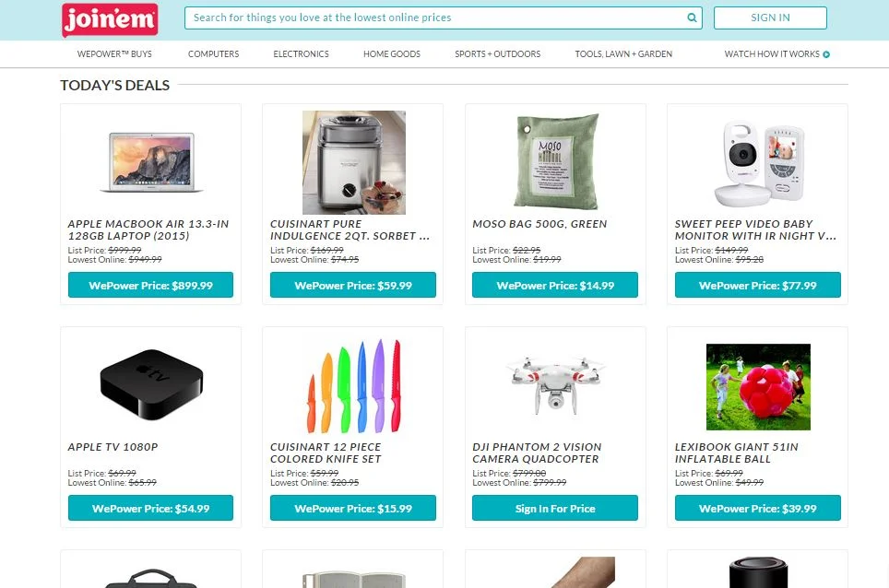889x588 pixels.
Task: Open Sweet Peep Video Baby Monitor title
Action: (x=755, y=230)
